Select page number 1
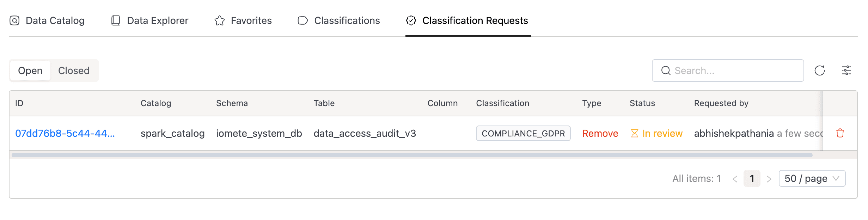 [x=752, y=178]
